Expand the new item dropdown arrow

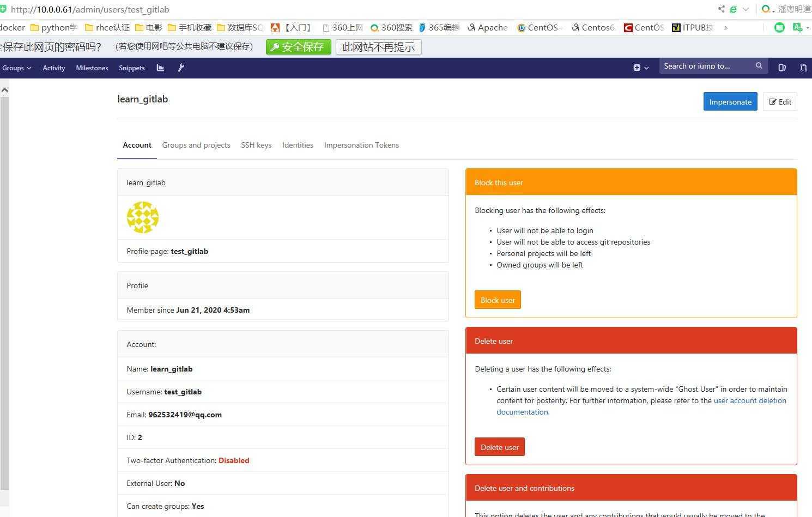pyautogui.click(x=646, y=68)
